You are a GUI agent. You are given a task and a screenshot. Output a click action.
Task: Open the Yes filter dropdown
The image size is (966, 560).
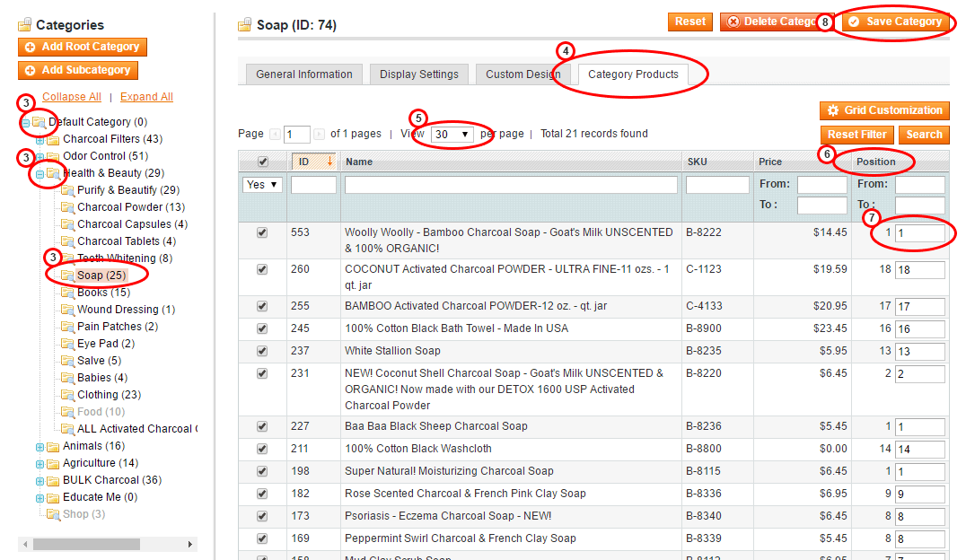coord(262,184)
